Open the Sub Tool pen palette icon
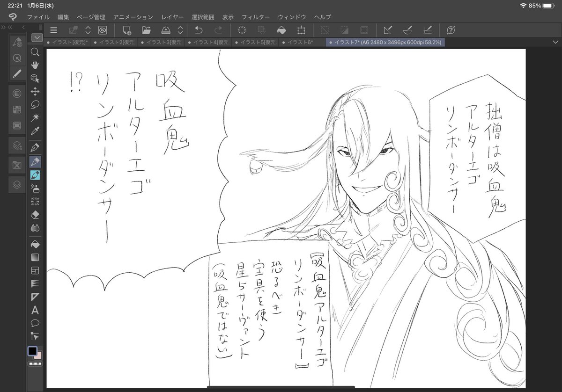The width and height of the screenshot is (562, 392). pos(17,73)
